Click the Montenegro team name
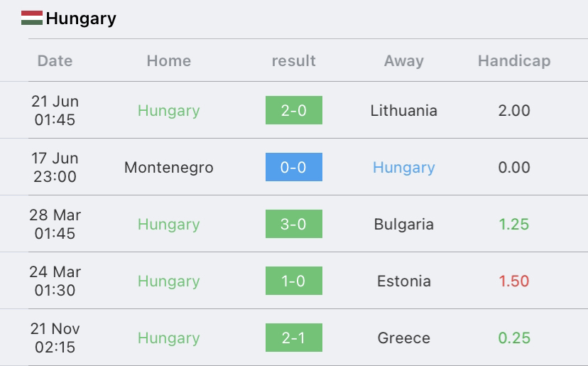588x366 pixels. [x=169, y=168]
